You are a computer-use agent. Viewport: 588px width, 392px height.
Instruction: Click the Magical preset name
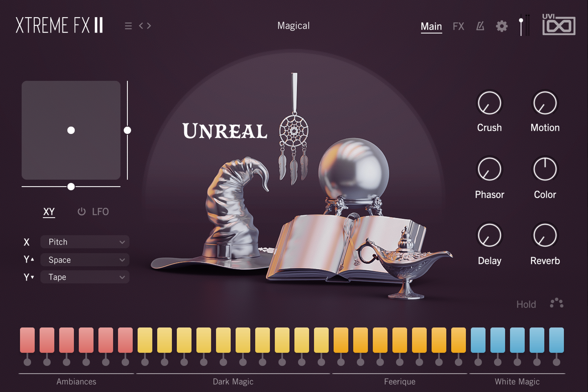click(x=294, y=26)
